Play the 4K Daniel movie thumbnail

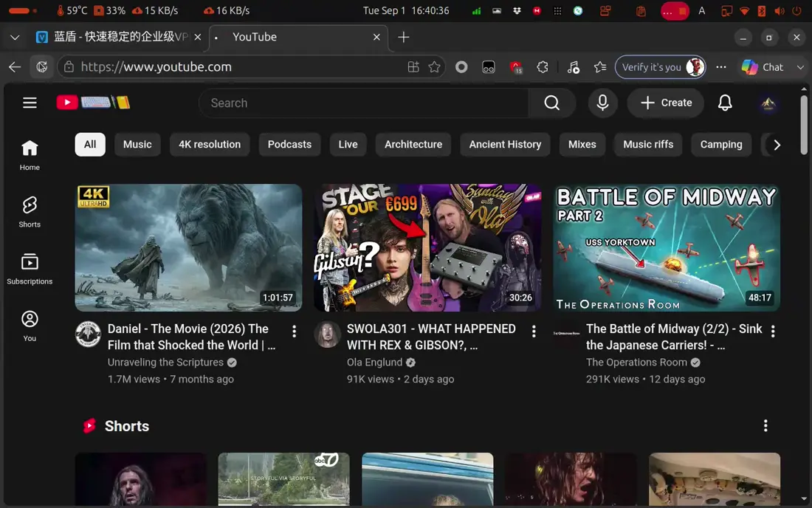click(x=188, y=247)
